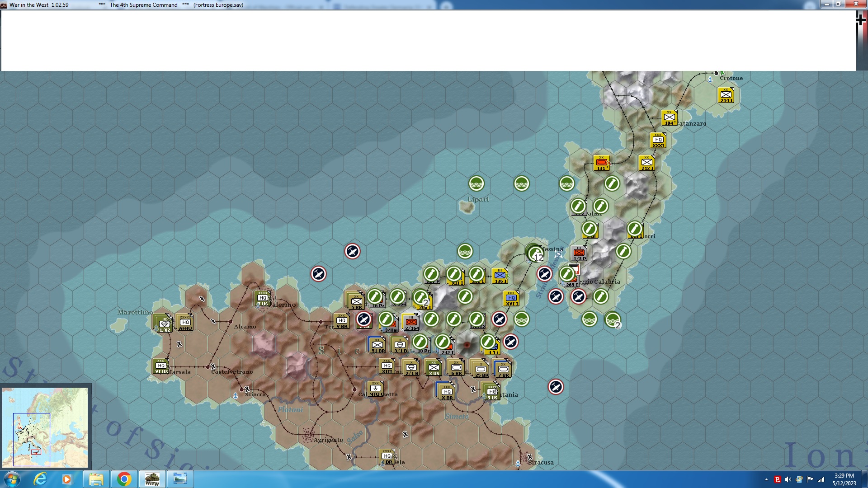Open Google Chrome from the taskbar

[x=124, y=479]
